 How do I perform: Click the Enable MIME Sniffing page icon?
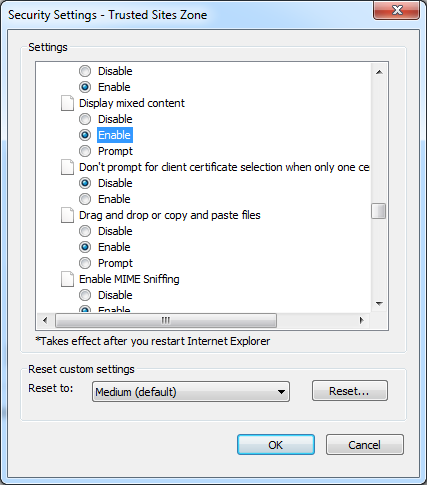(x=67, y=279)
